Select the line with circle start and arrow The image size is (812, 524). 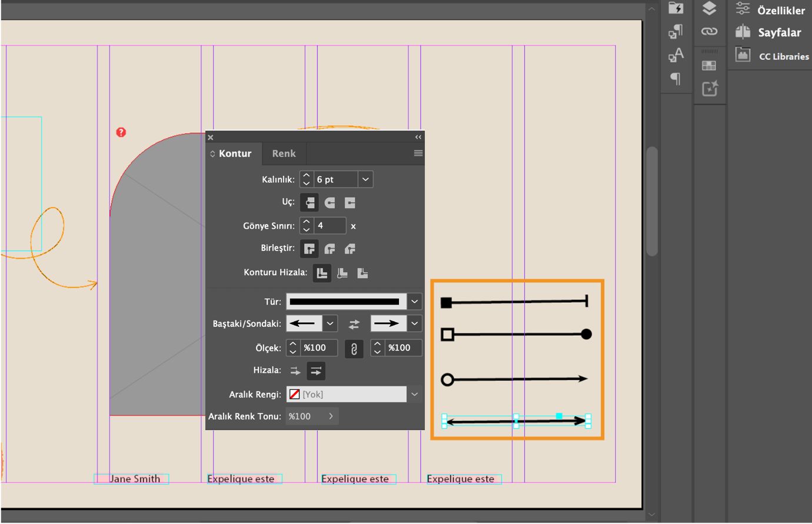(x=514, y=379)
